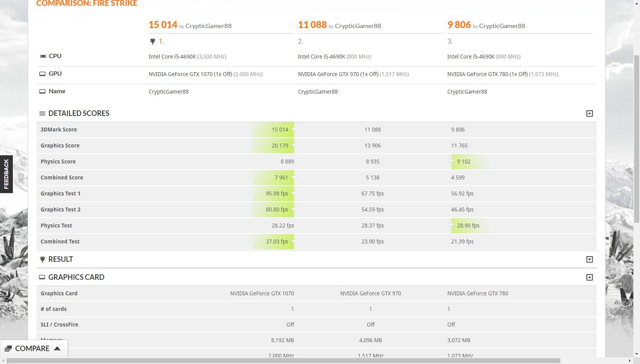Viewport: 640px width, 364px height.
Task: Collapse the Detailed Scores section
Action: click(x=589, y=114)
